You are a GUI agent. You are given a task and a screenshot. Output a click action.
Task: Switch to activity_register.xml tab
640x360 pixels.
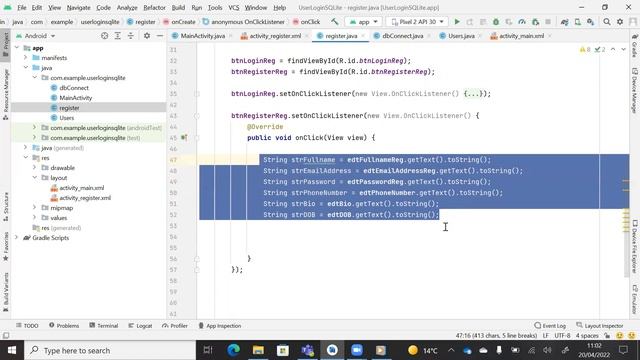pyautogui.click(x=275, y=36)
